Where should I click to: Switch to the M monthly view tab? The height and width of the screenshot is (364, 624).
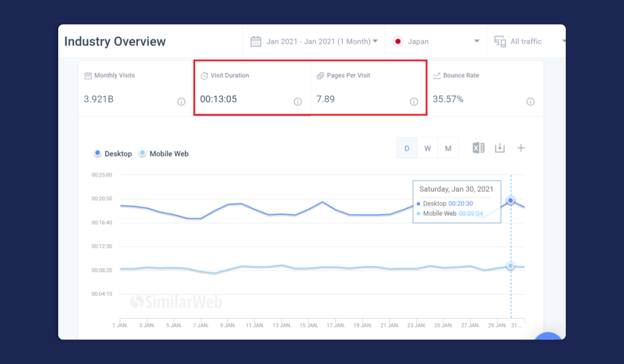[448, 148]
